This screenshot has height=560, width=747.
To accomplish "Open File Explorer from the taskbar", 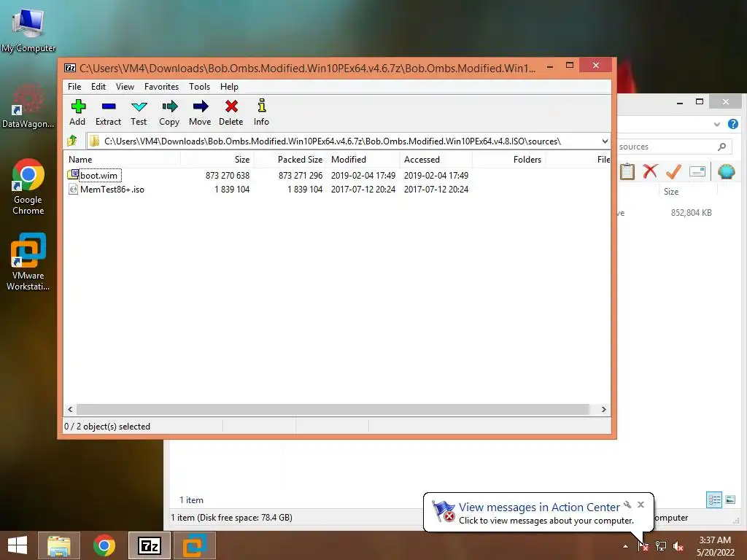I will 58,545.
